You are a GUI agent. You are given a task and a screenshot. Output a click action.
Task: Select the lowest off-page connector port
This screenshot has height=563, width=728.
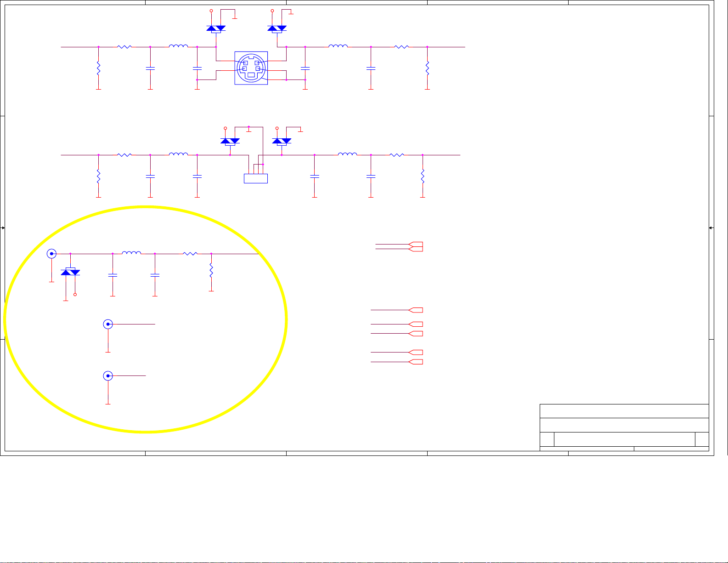click(415, 362)
